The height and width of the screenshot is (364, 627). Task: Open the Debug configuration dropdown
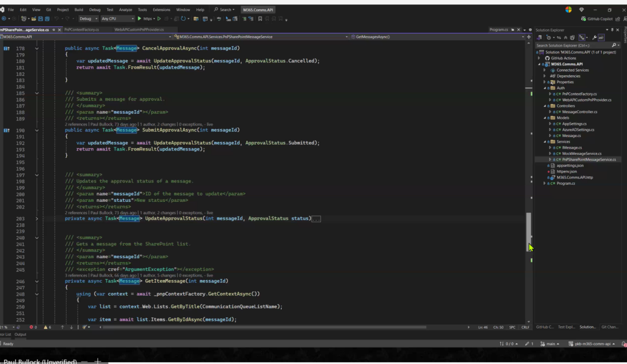(x=88, y=19)
